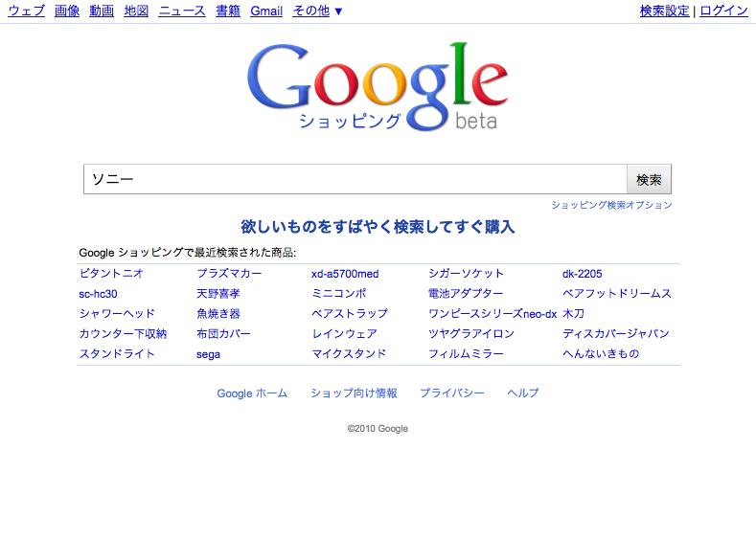Viewport: 756px width, 539px height.
Task: Open ショッピング検索オプション link
Action: point(612,205)
